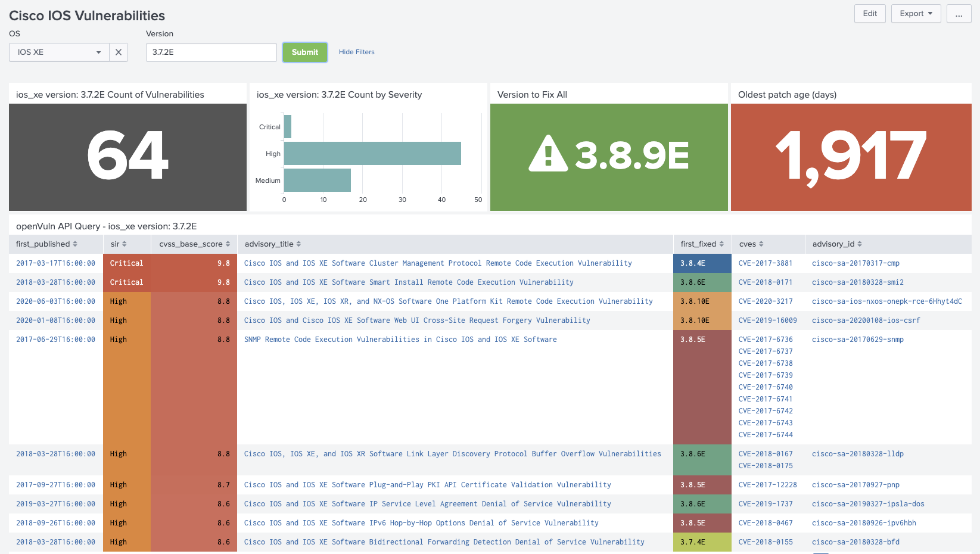Open the Export dropdown menu

click(916, 14)
